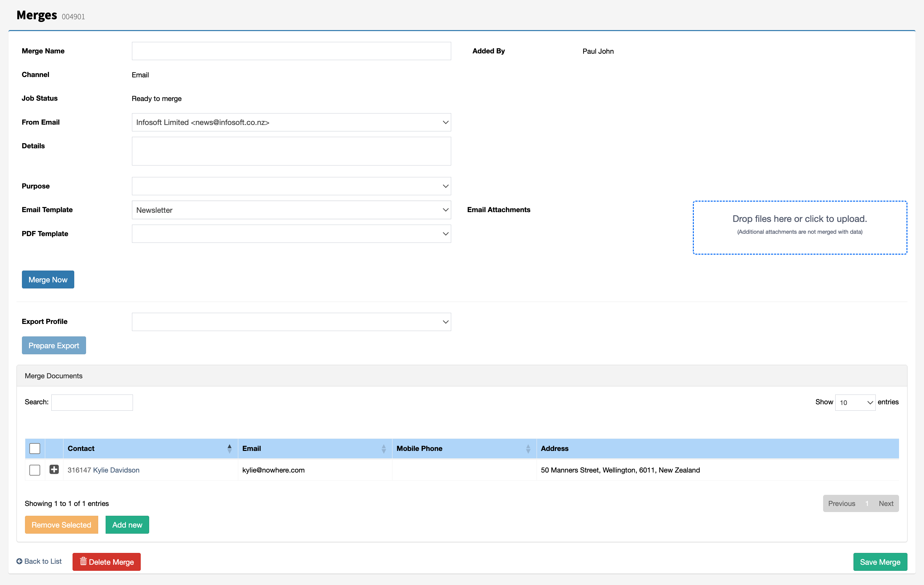Click the email attachments upload drop zone
This screenshot has height=585, width=924.
coord(800,227)
